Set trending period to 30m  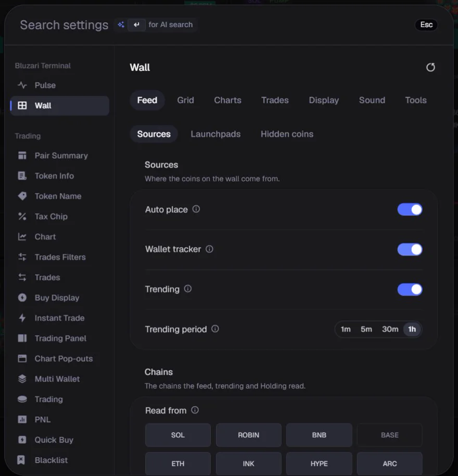[x=390, y=329]
